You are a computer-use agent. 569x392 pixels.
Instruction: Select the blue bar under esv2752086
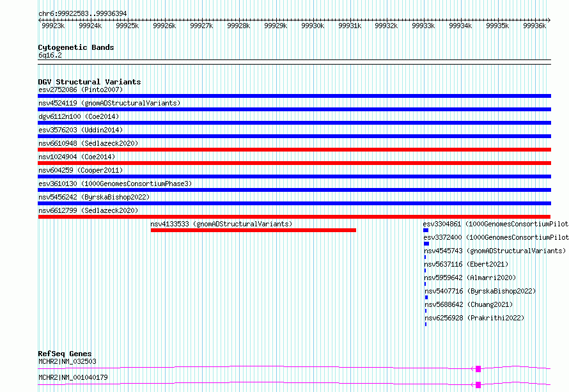[294, 96]
